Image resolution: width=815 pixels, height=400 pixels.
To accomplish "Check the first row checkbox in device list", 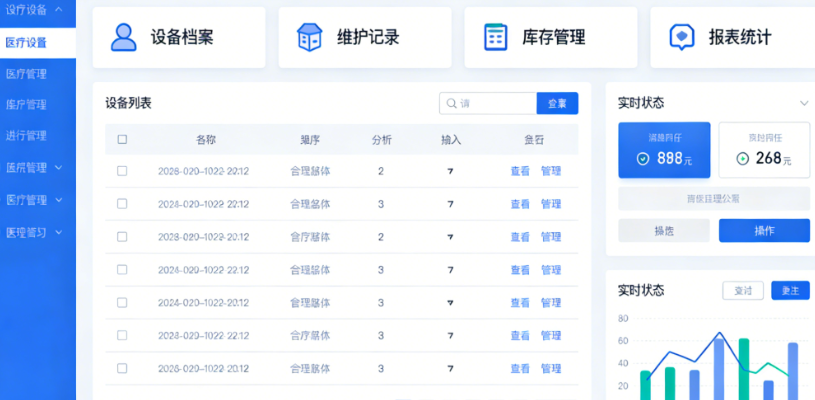I will coord(122,171).
